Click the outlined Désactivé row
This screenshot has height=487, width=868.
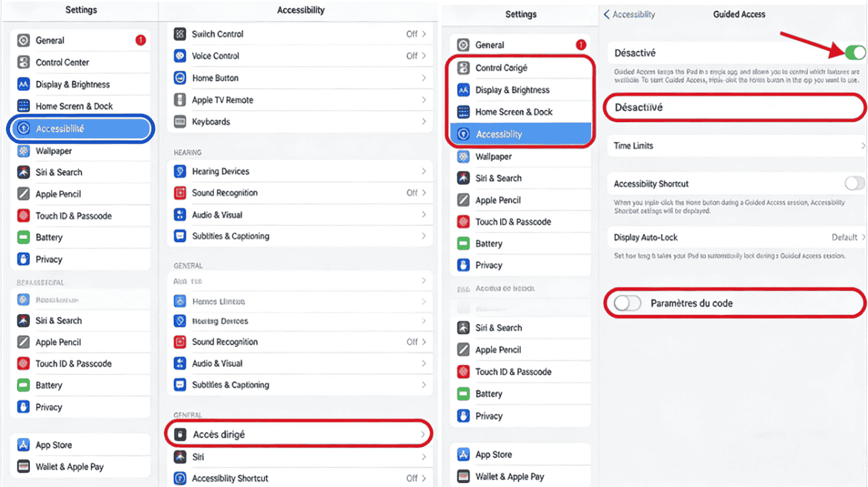(x=734, y=108)
